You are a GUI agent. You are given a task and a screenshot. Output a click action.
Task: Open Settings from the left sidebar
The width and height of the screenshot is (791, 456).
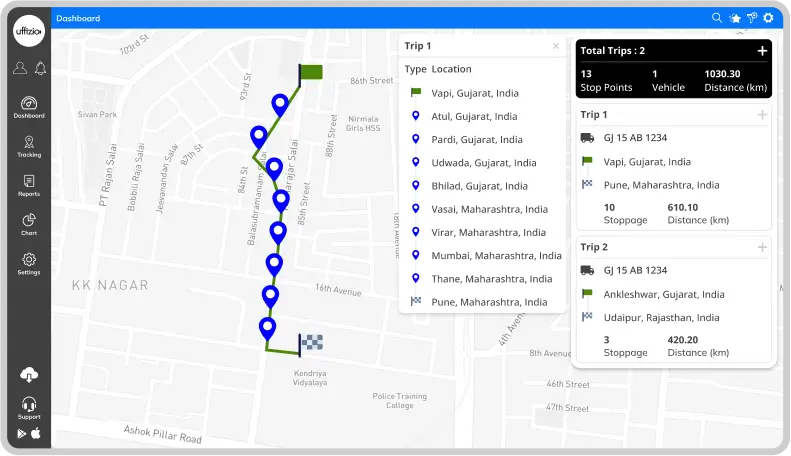pyautogui.click(x=29, y=263)
